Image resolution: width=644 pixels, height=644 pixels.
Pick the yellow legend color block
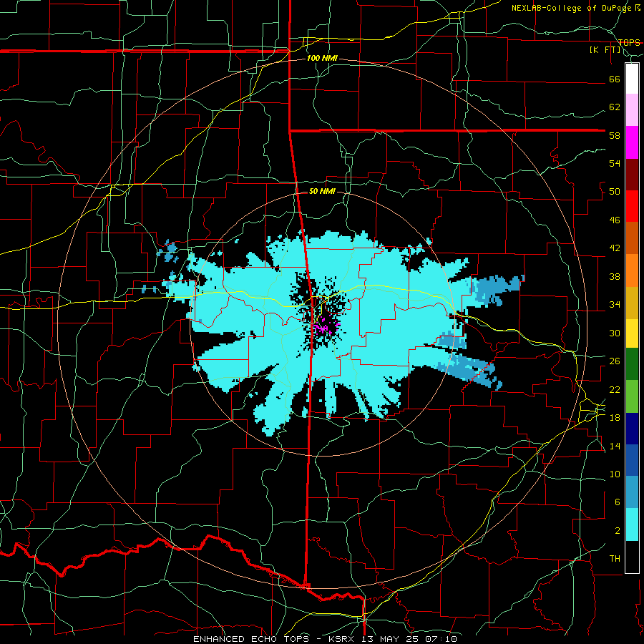tap(632, 333)
